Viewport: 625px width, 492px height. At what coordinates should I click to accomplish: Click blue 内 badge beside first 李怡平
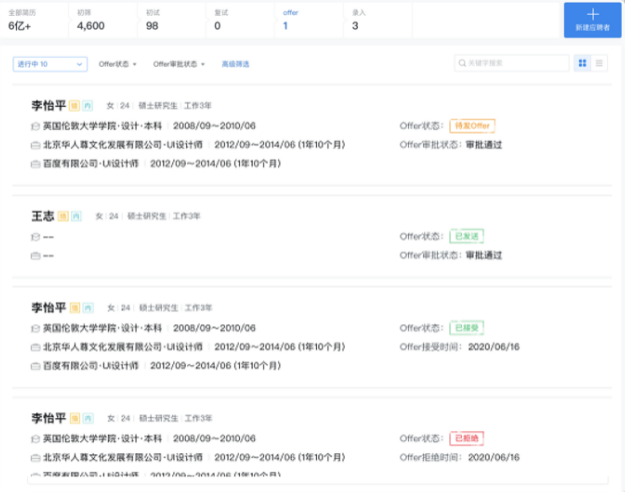(x=86, y=105)
